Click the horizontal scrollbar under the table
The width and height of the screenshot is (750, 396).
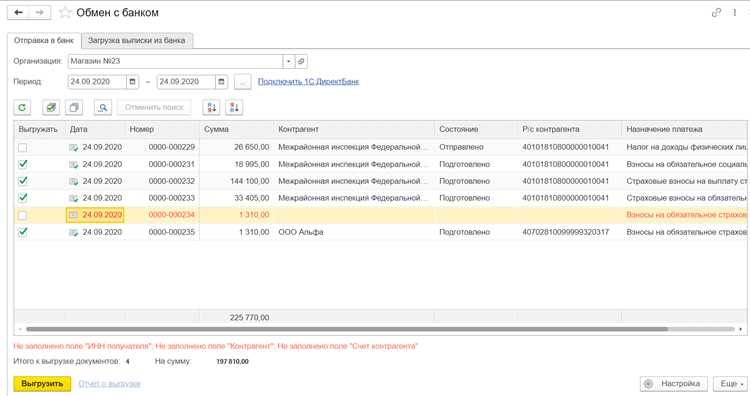[347, 329]
